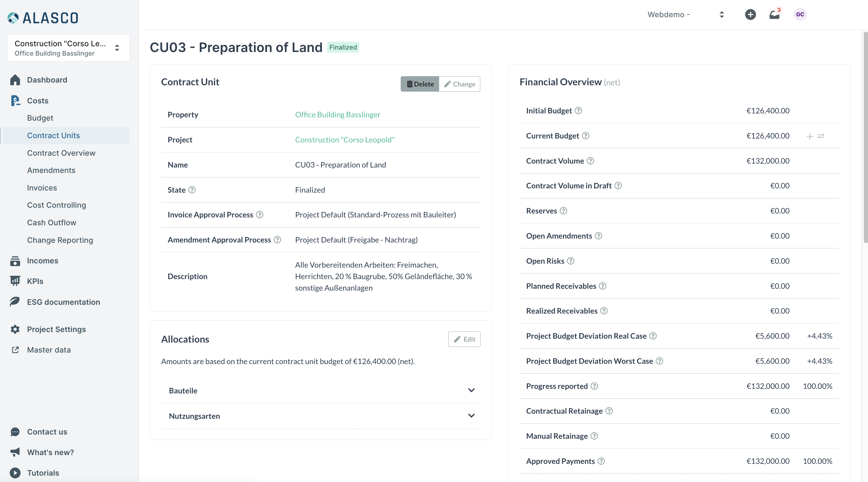Click the Project Settings gear icon
Screen dimensions: 868x482
(x=15, y=329)
